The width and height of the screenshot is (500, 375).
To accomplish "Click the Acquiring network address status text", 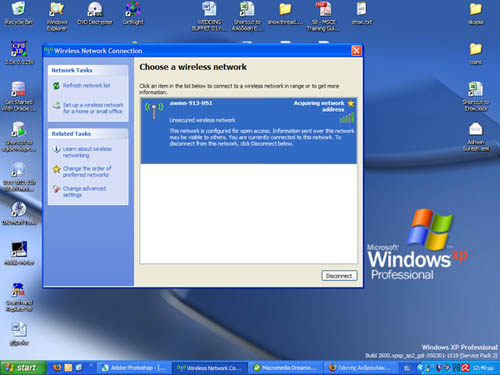I will (x=319, y=106).
